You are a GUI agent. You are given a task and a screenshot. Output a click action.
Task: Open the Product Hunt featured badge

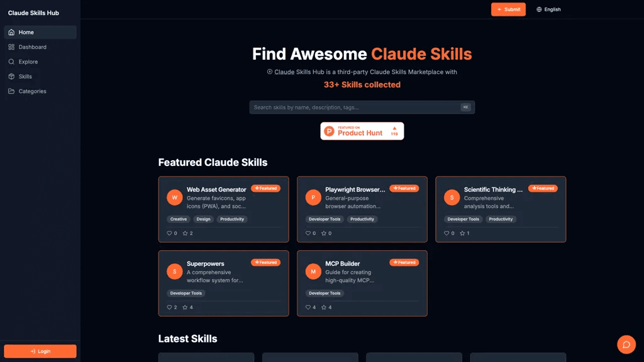(x=362, y=131)
